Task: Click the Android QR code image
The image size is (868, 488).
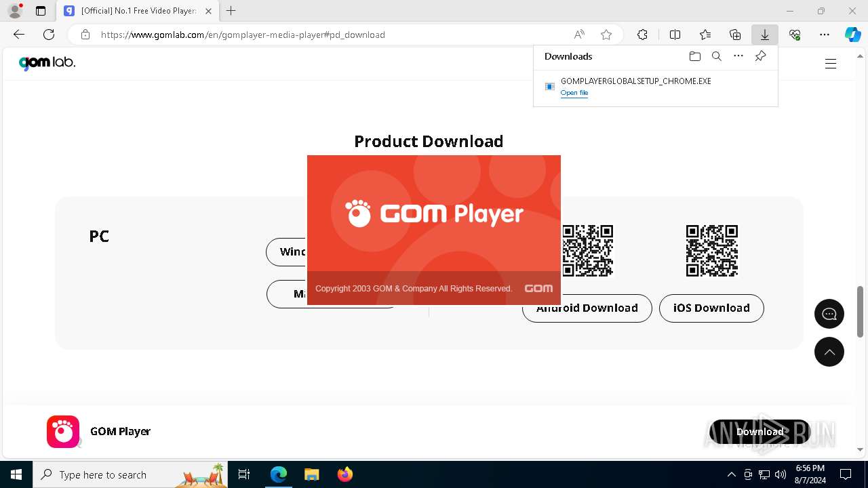Action: point(588,251)
